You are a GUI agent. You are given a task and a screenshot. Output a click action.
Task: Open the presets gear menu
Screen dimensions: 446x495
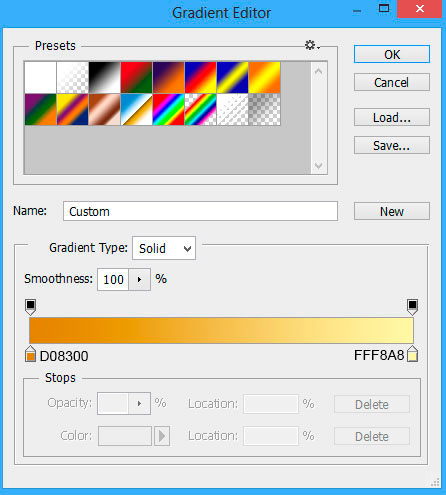point(312,45)
